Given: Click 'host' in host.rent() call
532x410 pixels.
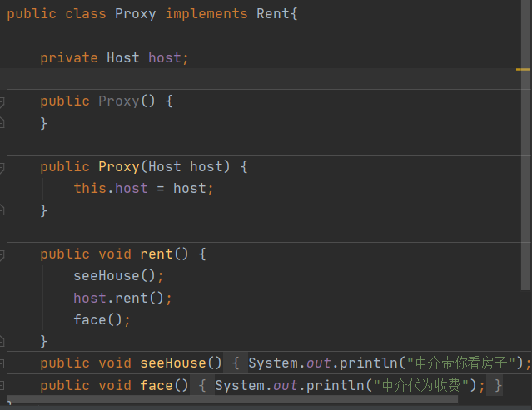Looking at the screenshot, I should pos(90,299).
